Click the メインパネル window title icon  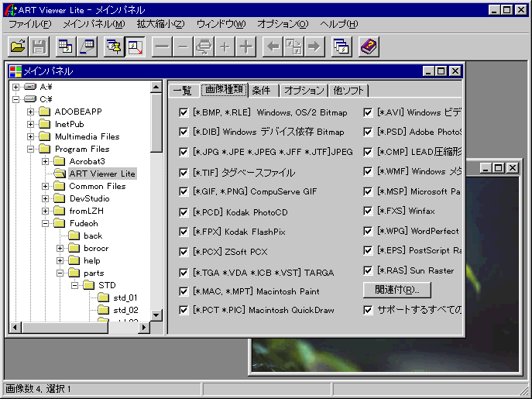tap(15, 71)
